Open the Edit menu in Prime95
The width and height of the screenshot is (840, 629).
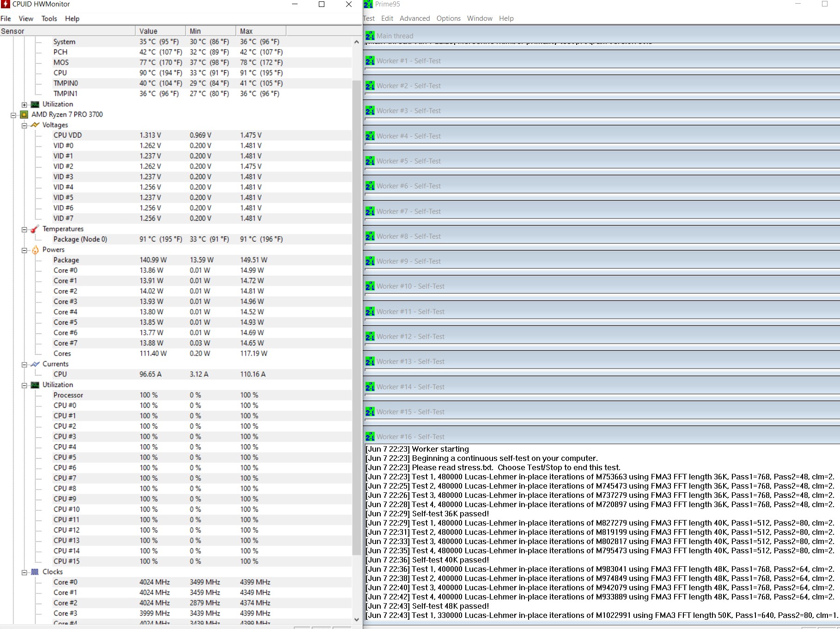(387, 18)
